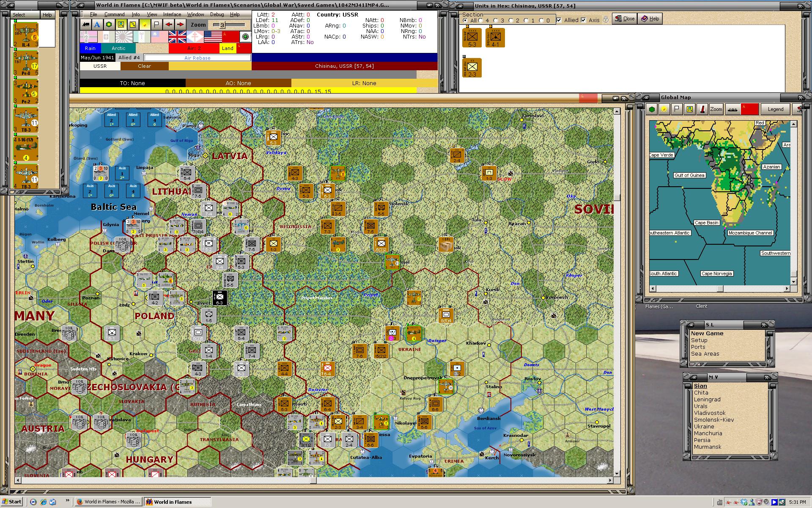Select section 0 radio button
This screenshot has width=812, height=508.
[x=542, y=20]
